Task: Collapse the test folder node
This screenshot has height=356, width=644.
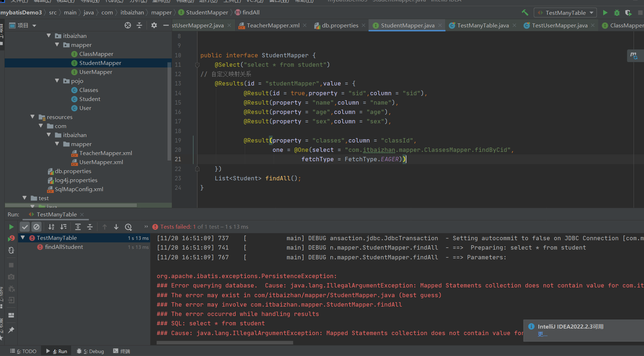Action: (x=25, y=198)
